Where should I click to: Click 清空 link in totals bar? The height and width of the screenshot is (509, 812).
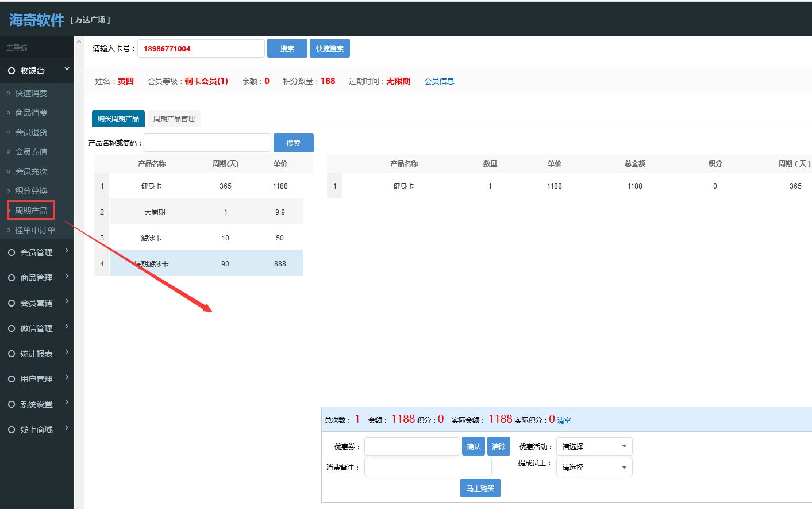564,420
